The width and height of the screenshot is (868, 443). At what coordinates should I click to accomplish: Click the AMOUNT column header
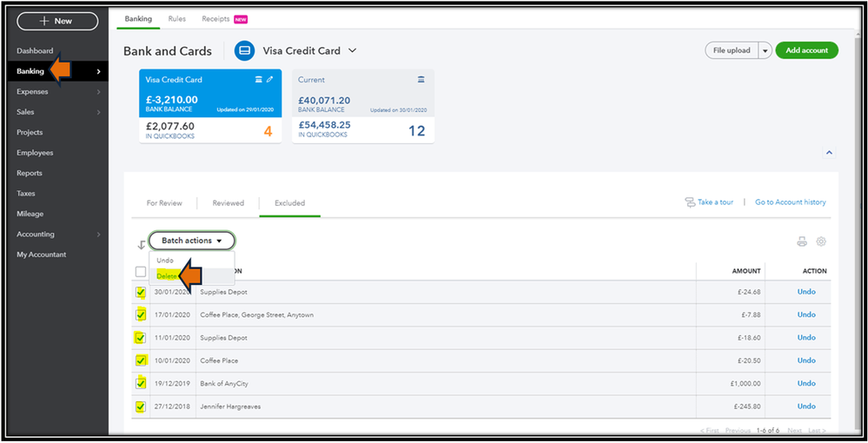click(x=746, y=271)
